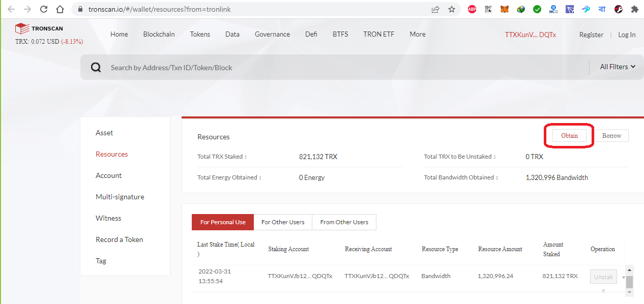Reload the current page
This screenshot has width=644, height=304.
coord(44,9)
